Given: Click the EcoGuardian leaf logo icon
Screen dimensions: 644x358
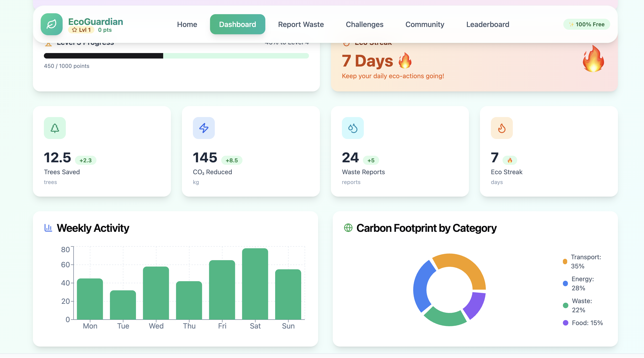Looking at the screenshot, I should click(x=51, y=24).
